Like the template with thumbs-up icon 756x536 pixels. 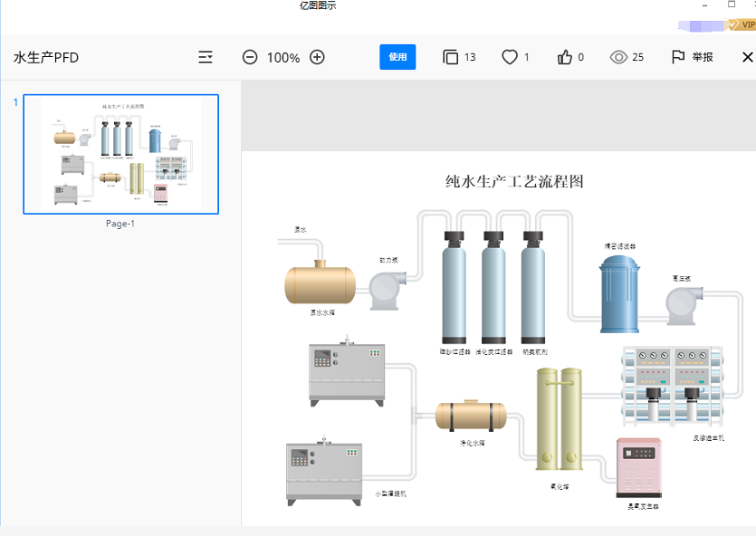[x=565, y=57]
